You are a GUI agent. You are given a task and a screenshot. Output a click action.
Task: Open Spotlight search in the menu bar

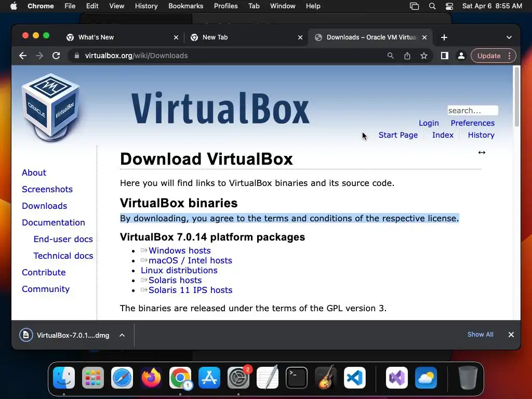click(432, 6)
